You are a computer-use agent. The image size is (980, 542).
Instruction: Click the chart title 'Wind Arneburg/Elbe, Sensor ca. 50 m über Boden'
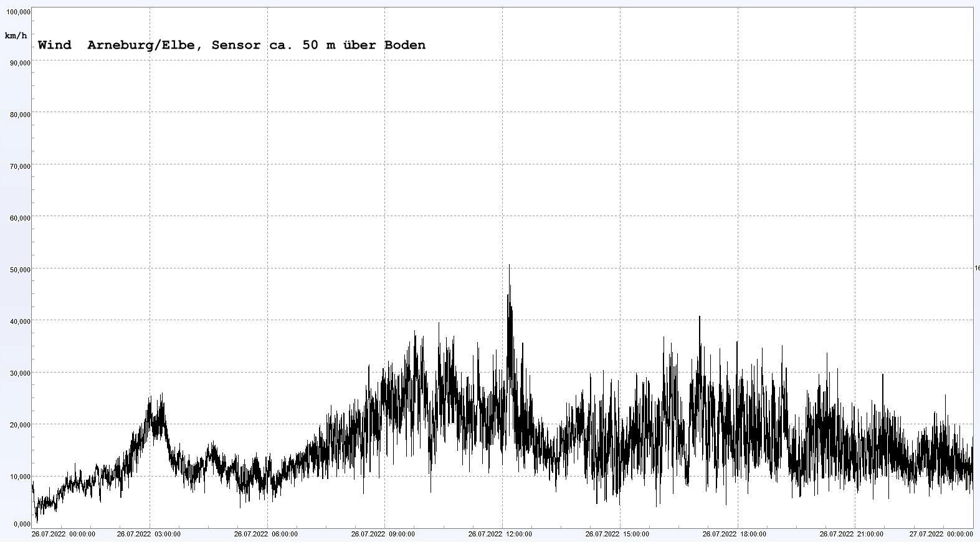coord(232,45)
